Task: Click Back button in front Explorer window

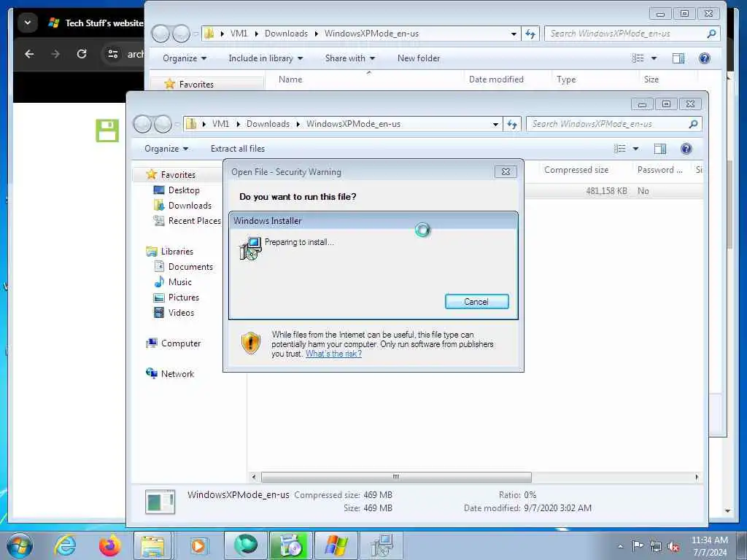Action: pyautogui.click(x=142, y=124)
